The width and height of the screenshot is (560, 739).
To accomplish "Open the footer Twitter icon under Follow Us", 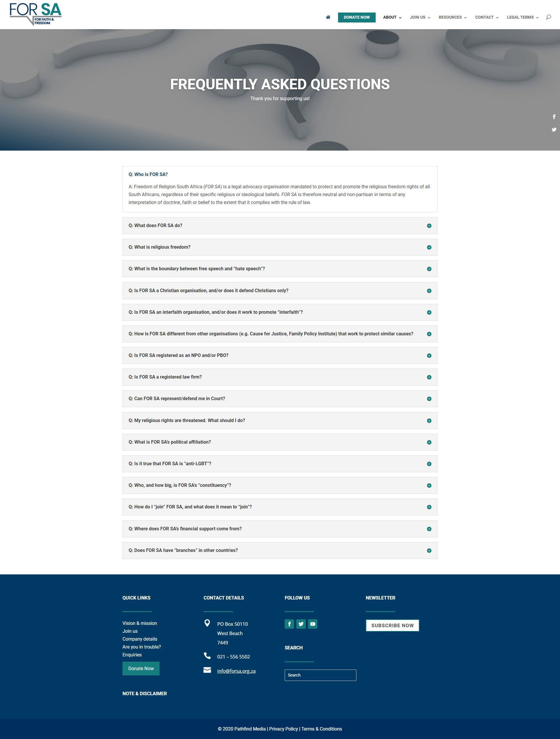I will tap(301, 624).
